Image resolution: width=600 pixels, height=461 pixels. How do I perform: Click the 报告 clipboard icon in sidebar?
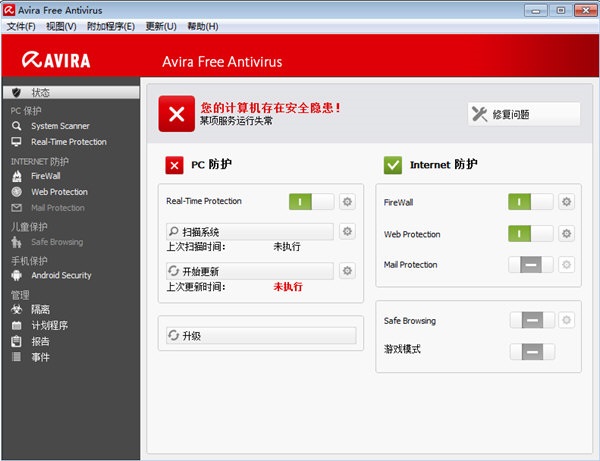pos(16,341)
